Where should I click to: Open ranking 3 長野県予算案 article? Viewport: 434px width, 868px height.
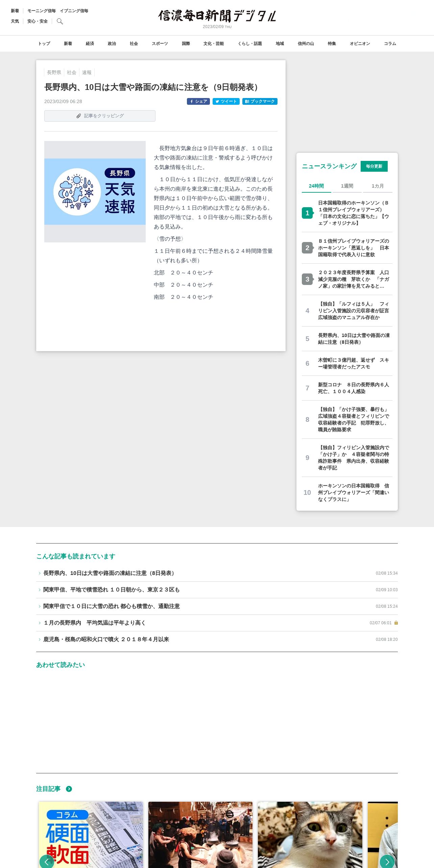click(347, 279)
